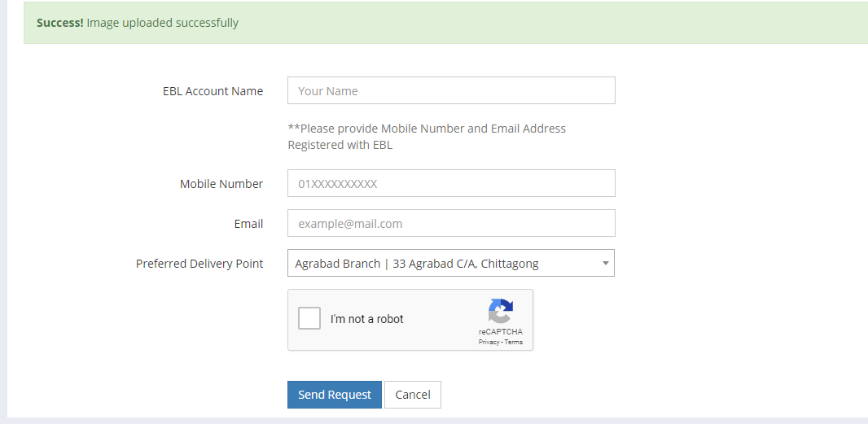Click the "I'm not a robot" label text
The width and height of the screenshot is (868, 424).
[366, 319]
